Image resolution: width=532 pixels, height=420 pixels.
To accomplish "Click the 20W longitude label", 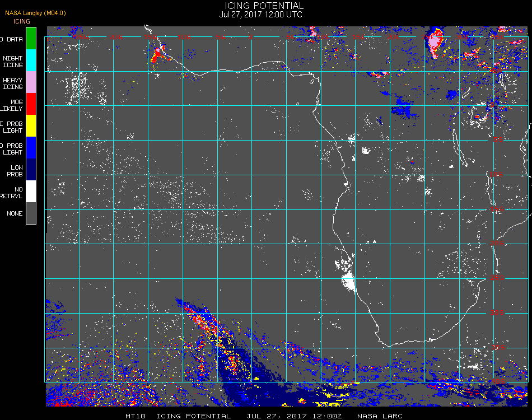I will pyautogui.click(x=115, y=37).
